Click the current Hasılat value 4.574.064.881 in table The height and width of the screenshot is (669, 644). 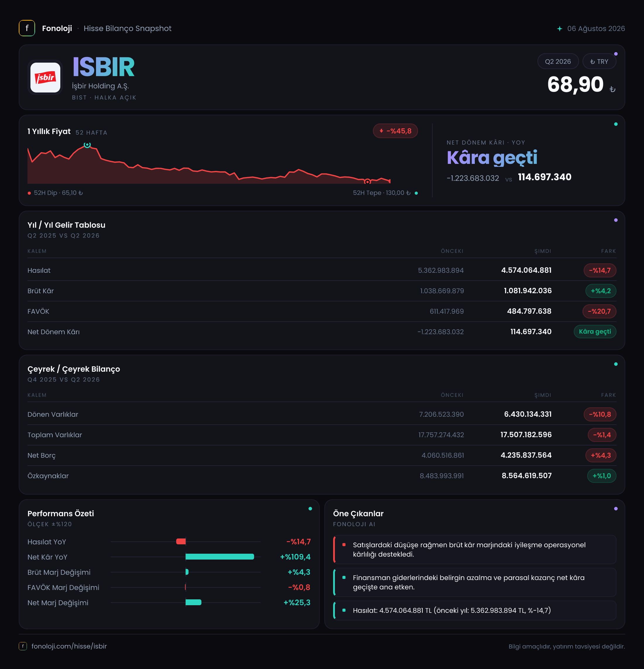526,270
